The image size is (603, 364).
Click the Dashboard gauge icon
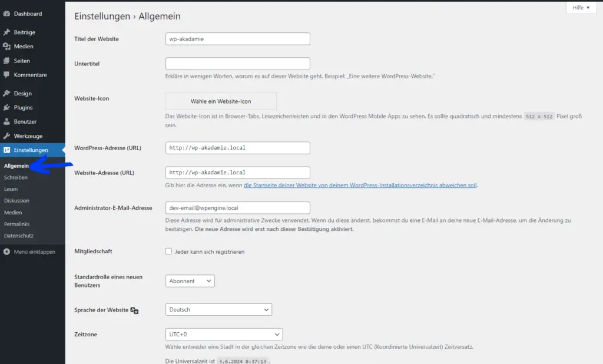click(x=6, y=14)
